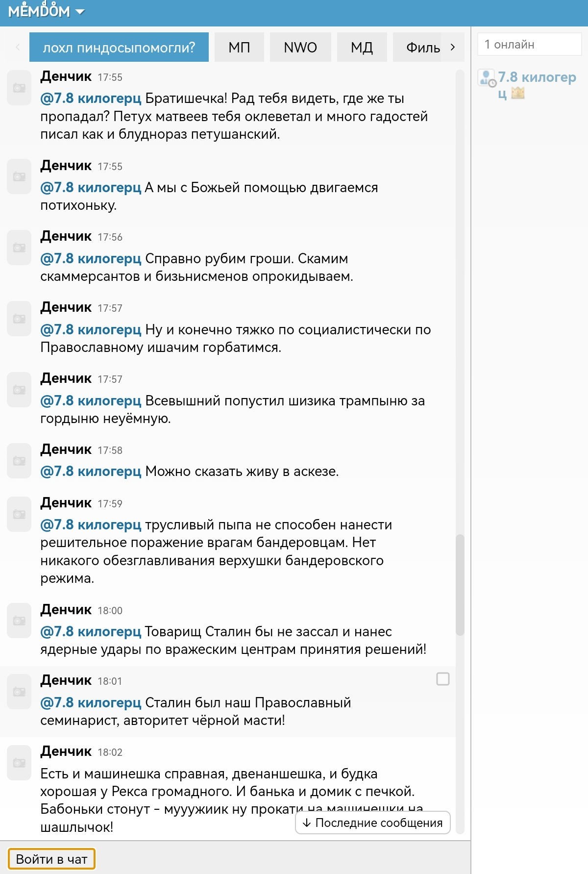Click Денчик's avatar on the 17:58 message
The height and width of the screenshot is (874, 588).
tap(19, 461)
